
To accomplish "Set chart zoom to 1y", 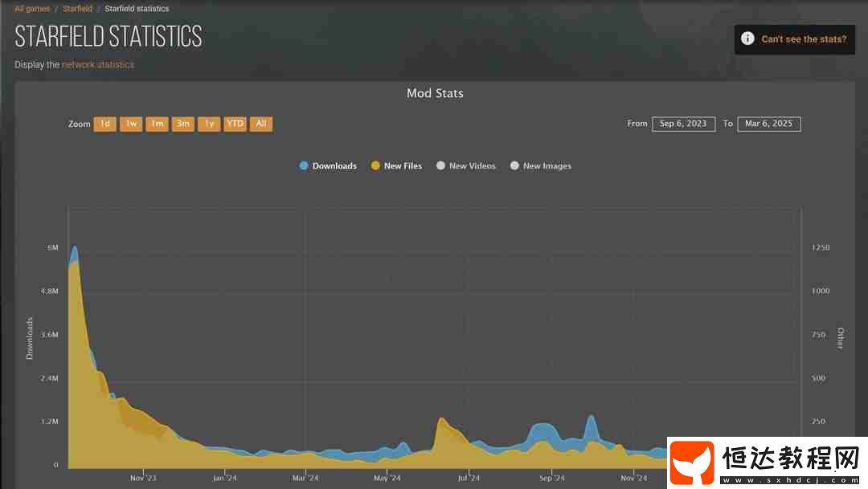I will pos(209,124).
